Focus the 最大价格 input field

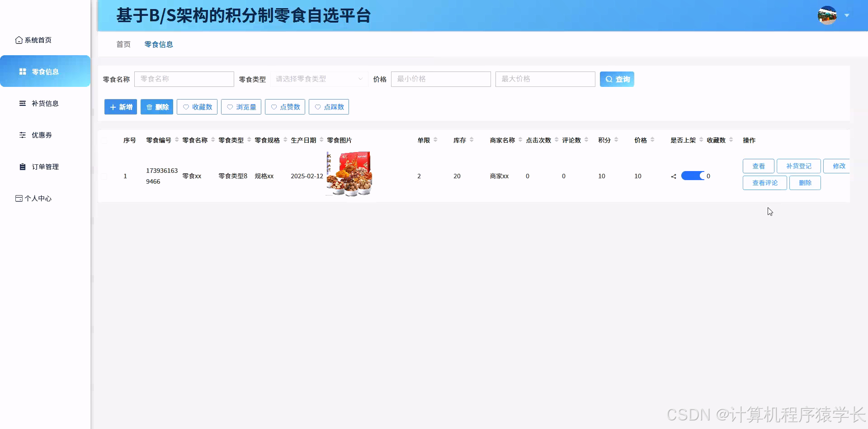pos(545,79)
